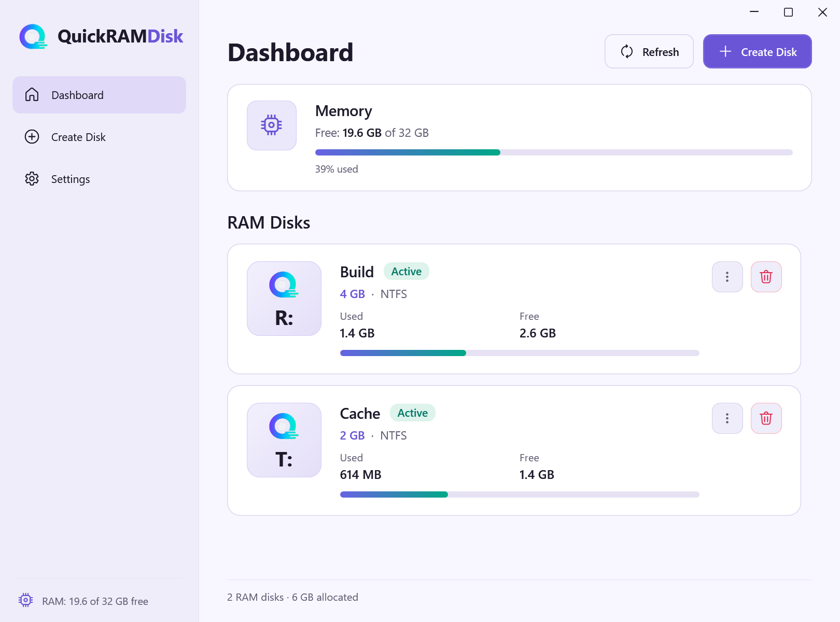Click the R: drive icon tile

tap(284, 299)
